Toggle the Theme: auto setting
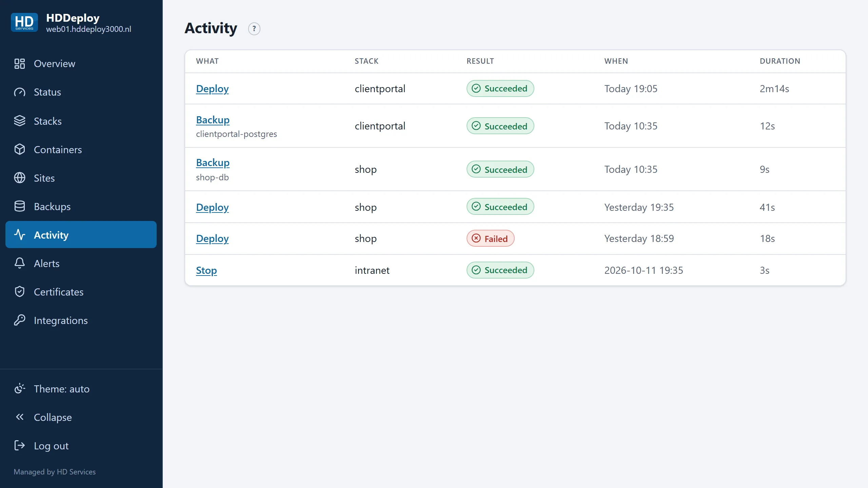This screenshot has height=488, width=868. tap(81, 389)
